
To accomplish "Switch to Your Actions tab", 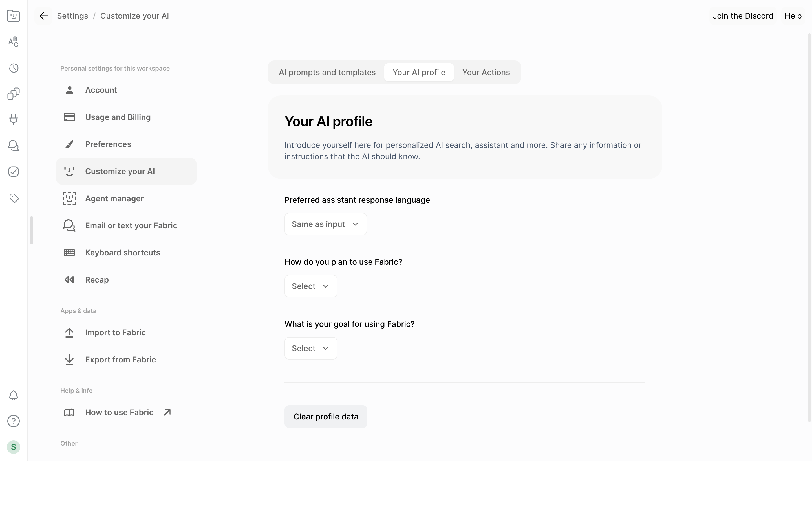I will pos(486,72).
